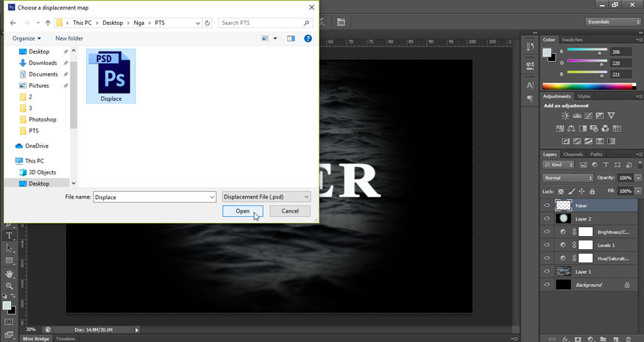The image size is (644, 342).
Task: Open the Fill slider arrow
Action: point(638,191)
